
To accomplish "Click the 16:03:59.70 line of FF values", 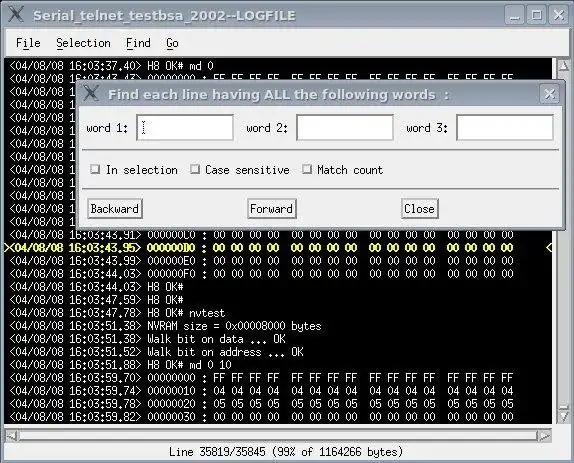I will coord(261,378).
